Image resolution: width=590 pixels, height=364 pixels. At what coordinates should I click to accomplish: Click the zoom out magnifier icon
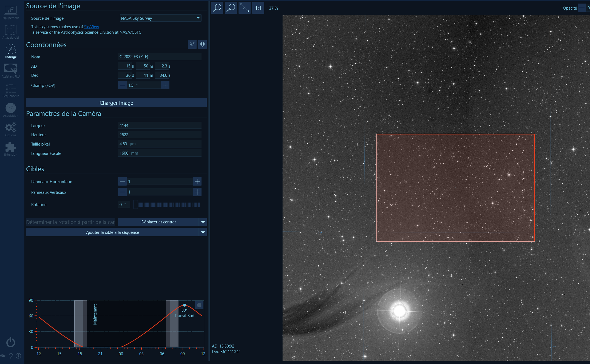coord(231,8)
